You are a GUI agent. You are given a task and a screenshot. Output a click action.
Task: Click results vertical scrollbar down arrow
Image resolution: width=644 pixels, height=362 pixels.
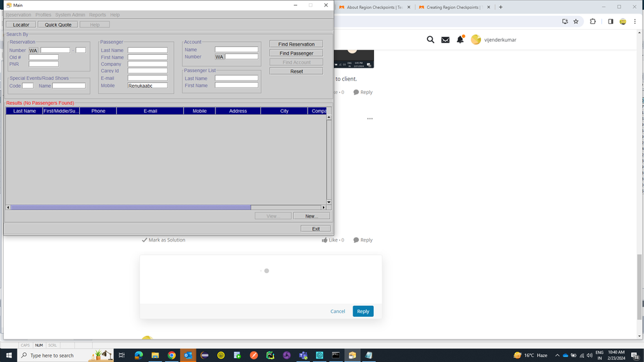click(329, 202)
